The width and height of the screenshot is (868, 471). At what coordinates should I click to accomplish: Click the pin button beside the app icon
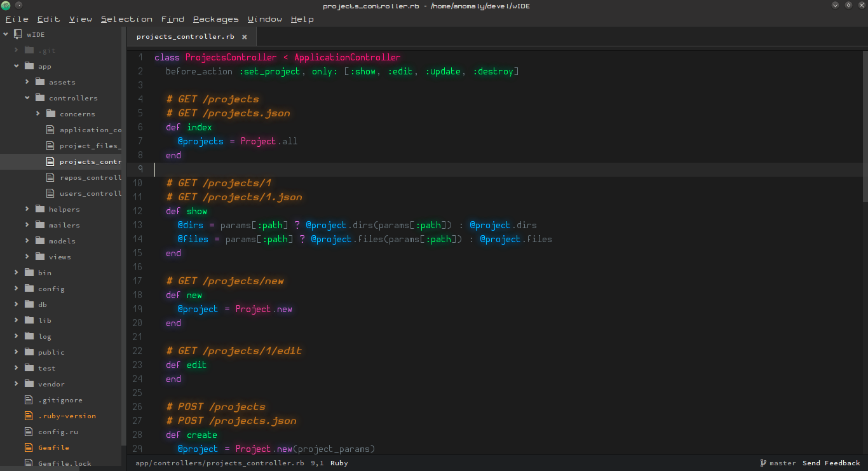point(19,6)
